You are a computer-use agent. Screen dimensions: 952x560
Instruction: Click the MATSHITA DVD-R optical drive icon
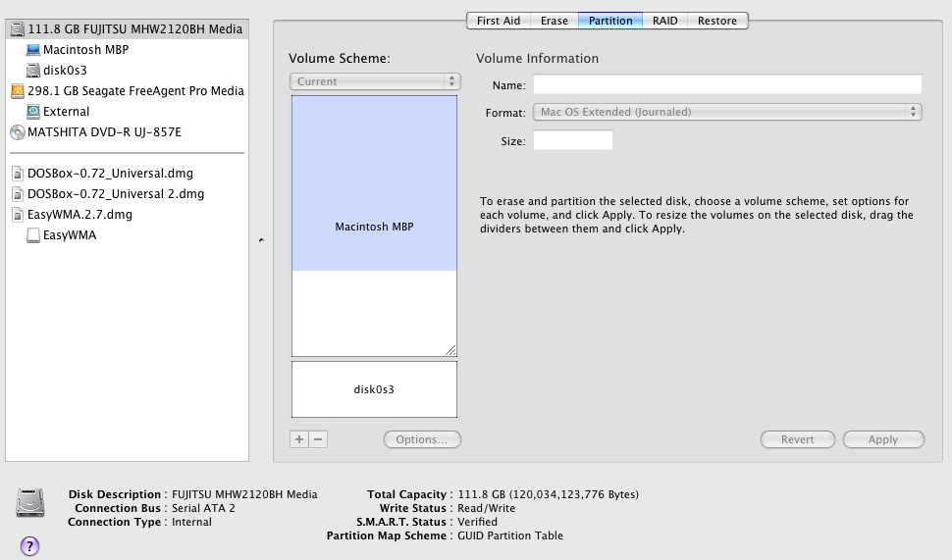[x=18, y=132]
